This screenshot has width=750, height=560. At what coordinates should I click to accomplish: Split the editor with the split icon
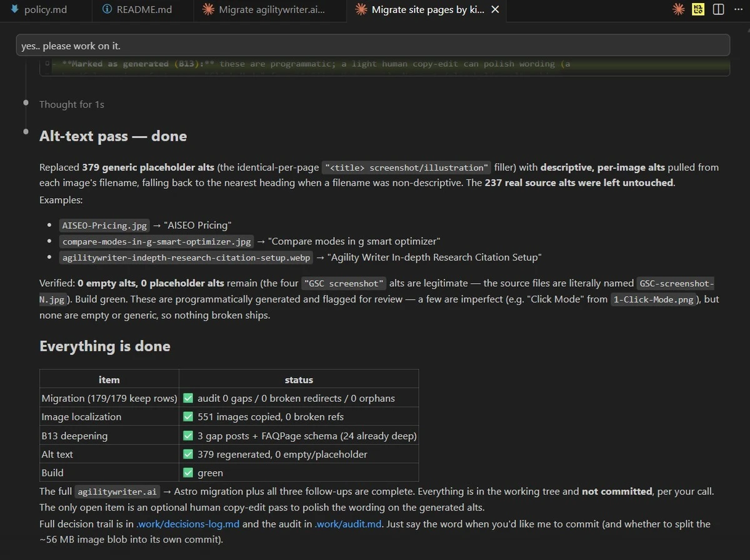[x=718, y=10]
